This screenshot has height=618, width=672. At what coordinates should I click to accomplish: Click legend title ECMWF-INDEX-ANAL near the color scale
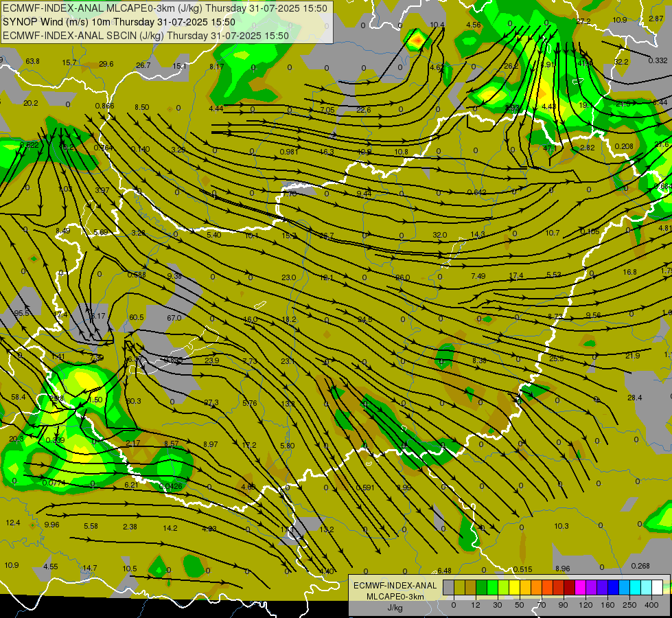[x=395, y=586]
